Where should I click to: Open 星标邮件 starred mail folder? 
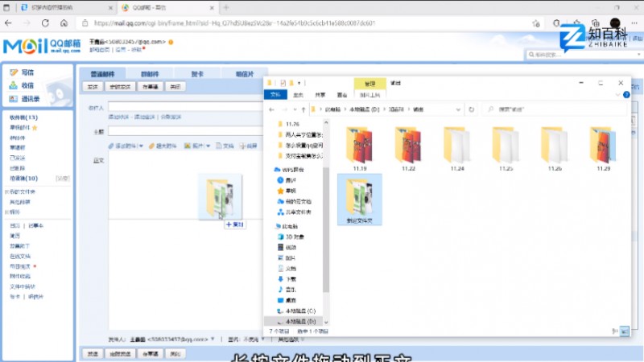pos(19,128)
